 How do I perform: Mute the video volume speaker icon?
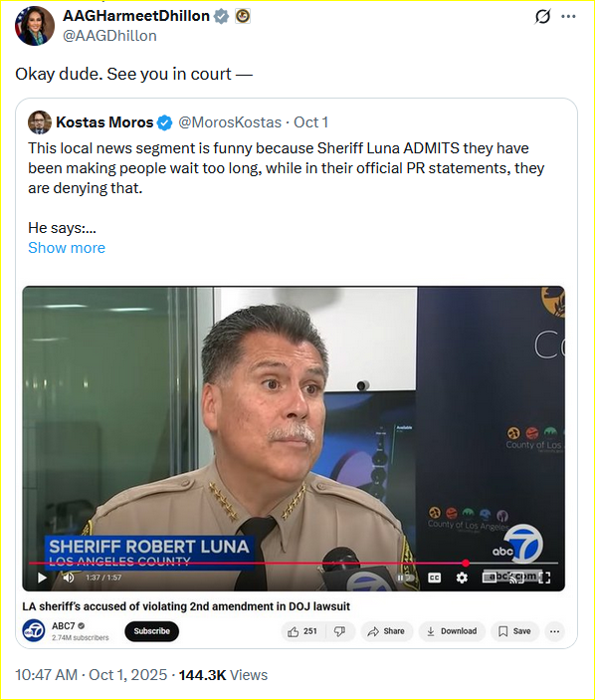69,578
